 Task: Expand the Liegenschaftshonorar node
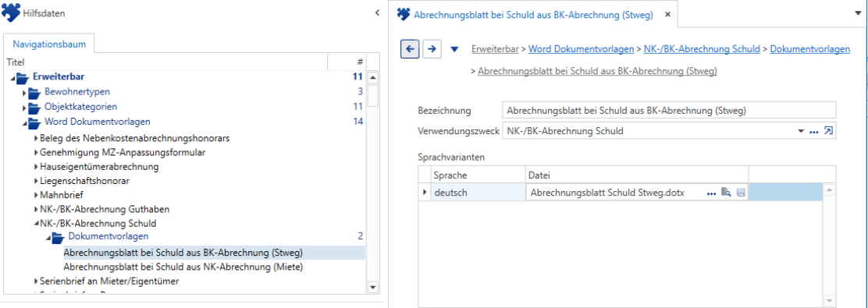tap(37, 180)
